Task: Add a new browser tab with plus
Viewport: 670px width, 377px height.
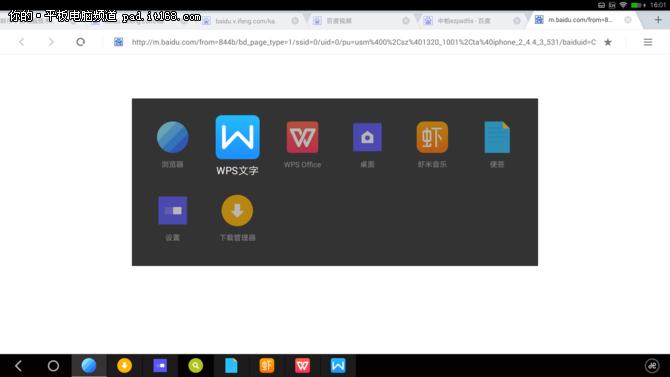Action: coord(658,20)
